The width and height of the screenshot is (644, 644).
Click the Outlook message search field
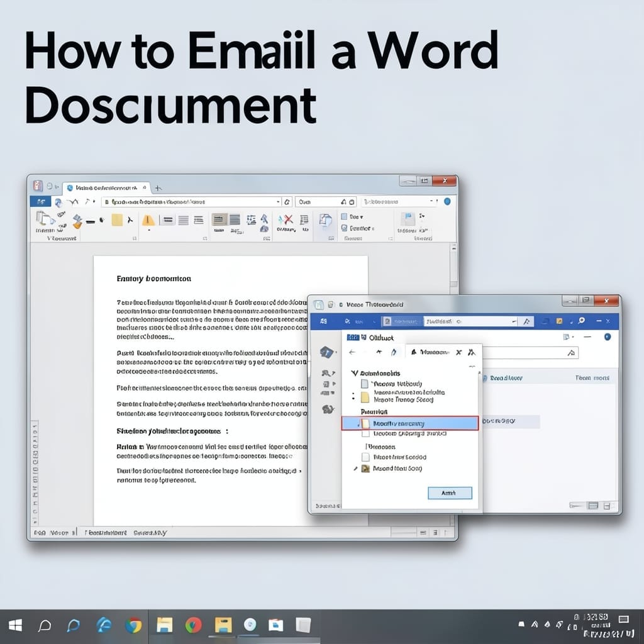pos(530,353)
